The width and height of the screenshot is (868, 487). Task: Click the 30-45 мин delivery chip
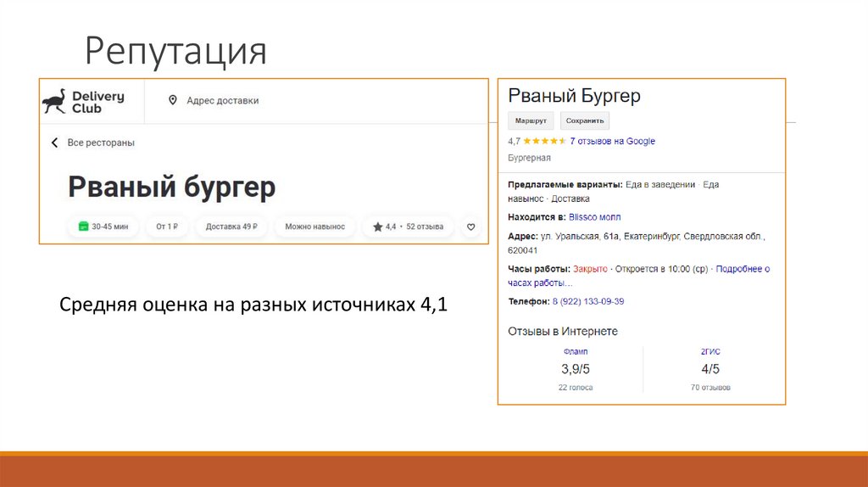coord(103,227)
